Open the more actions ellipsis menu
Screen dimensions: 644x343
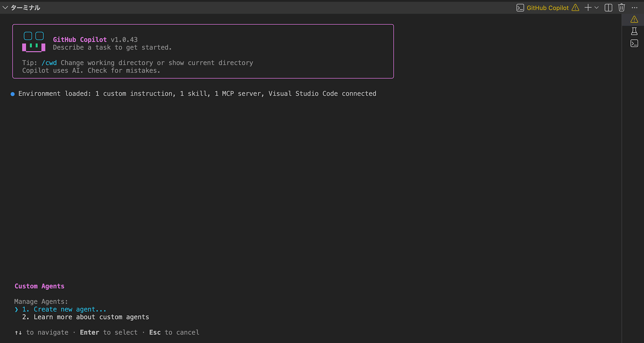pyautogui.click(x=634, y=8)
